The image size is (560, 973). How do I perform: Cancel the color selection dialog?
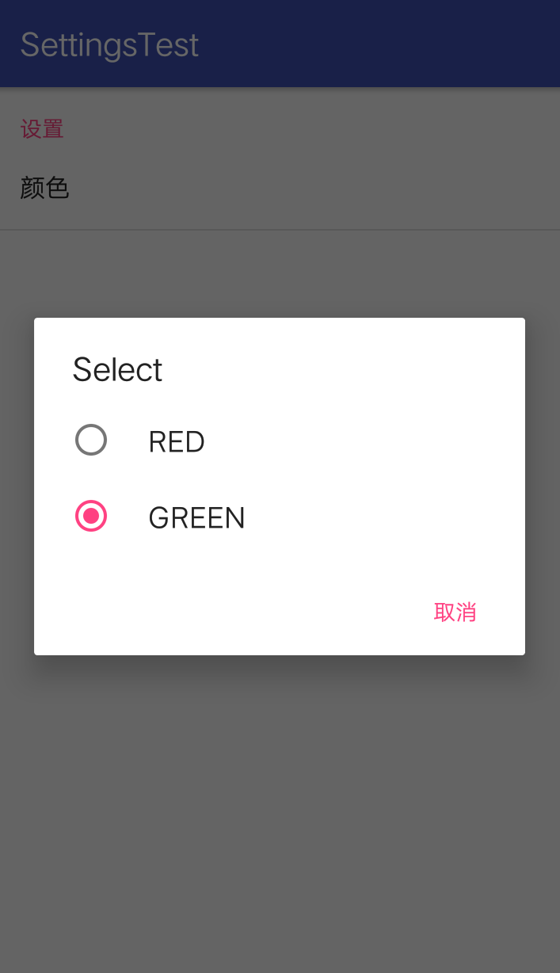click(455, 612)
